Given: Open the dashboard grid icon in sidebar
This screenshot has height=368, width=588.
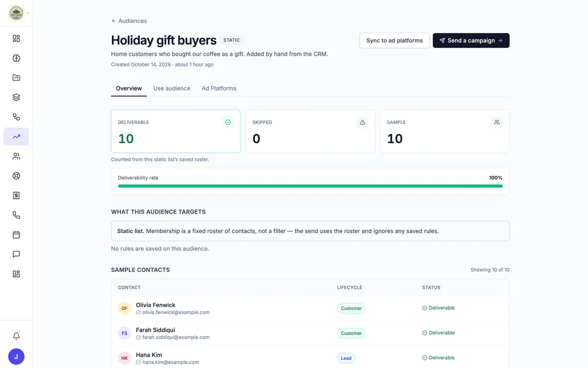Looking at the screenshot, I should 16,38.
